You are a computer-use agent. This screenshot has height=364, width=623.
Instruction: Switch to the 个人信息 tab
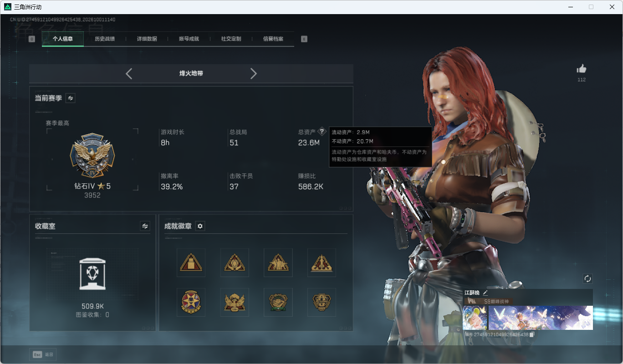(x=63, y=39)
